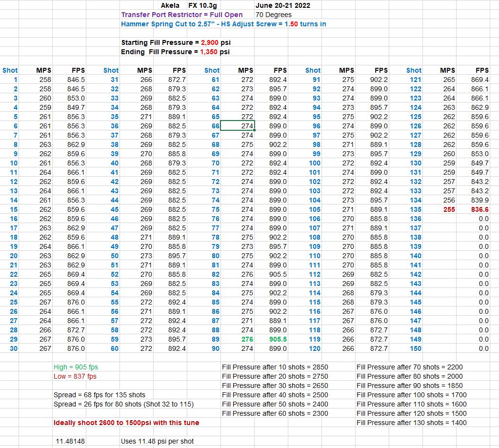The width and height of the screenshot is (499, 448).
Task: Select 'Fill Pressure after 50 shots = 2400'
Action: tap(275, 404)
